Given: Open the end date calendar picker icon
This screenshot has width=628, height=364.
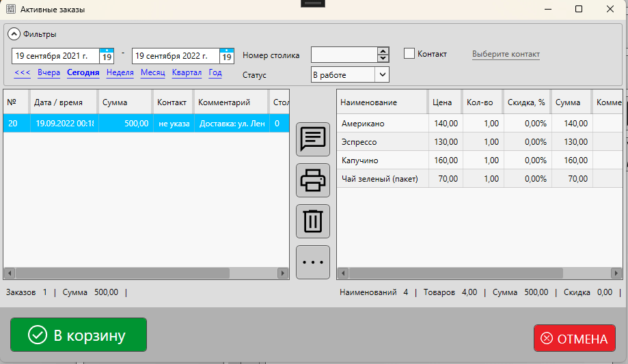Looking at the screenshot, I should click(x=227, y=56).
